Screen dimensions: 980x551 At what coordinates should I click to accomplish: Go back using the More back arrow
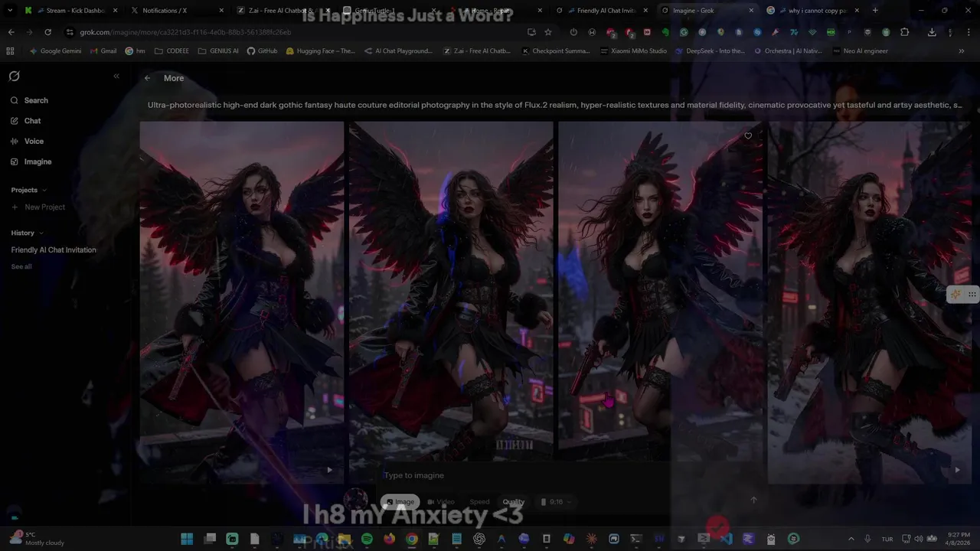pyautogui.click(x=147, y=78)
